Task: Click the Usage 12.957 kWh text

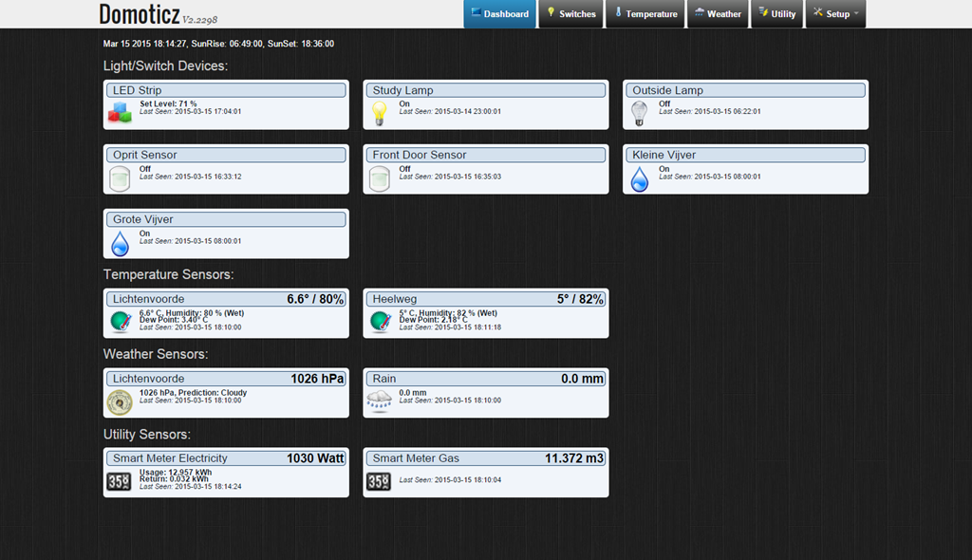Action: tap(176, 472)
